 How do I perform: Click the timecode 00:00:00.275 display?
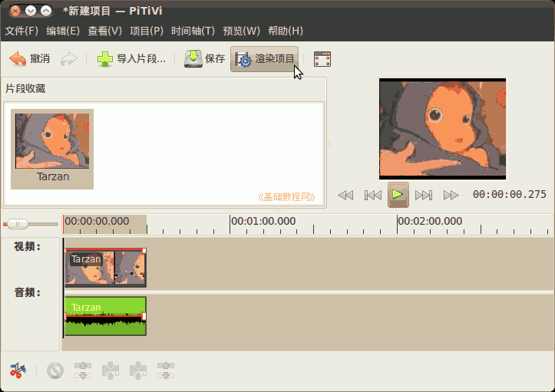510,194
